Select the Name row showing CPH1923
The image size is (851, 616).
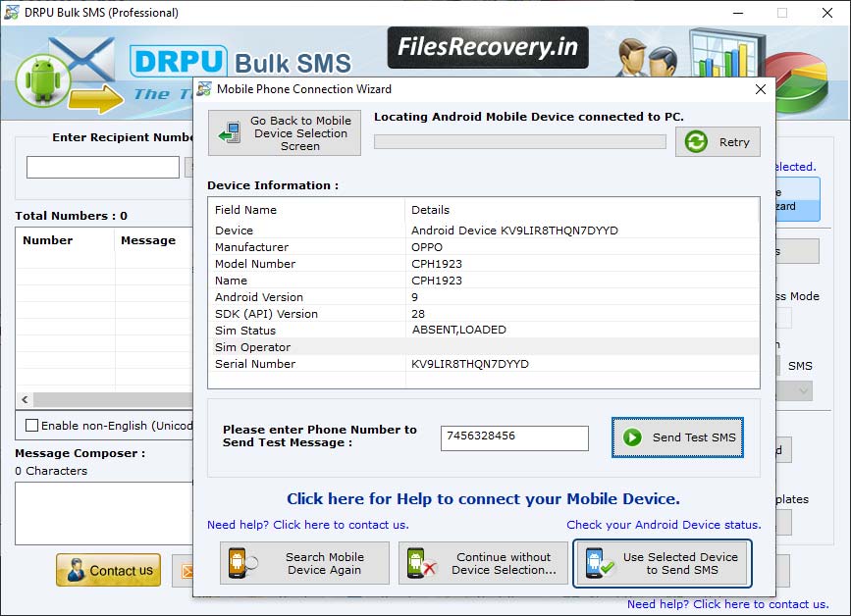484,281
